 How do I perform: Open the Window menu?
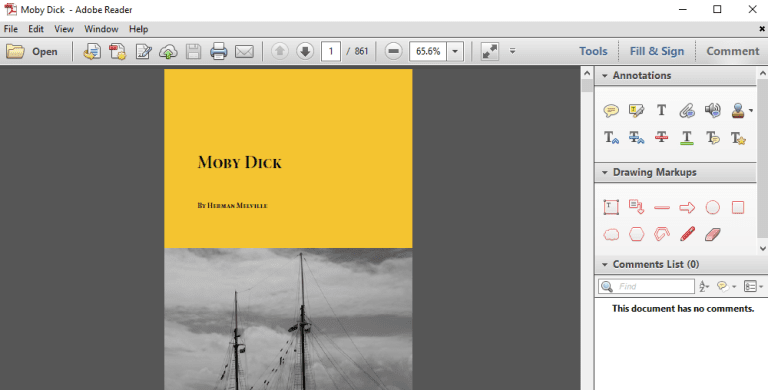[x=101, y=29]
